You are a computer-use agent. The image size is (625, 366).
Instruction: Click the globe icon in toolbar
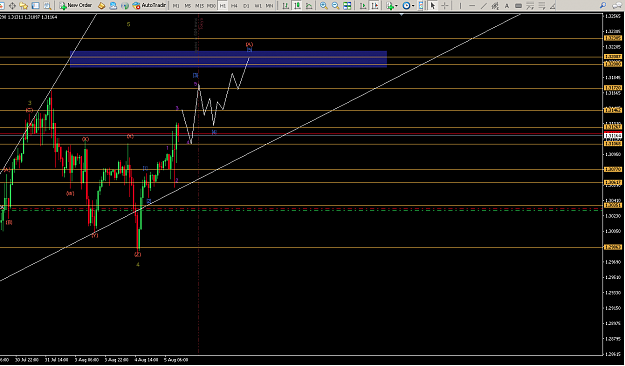click(125, 6)
